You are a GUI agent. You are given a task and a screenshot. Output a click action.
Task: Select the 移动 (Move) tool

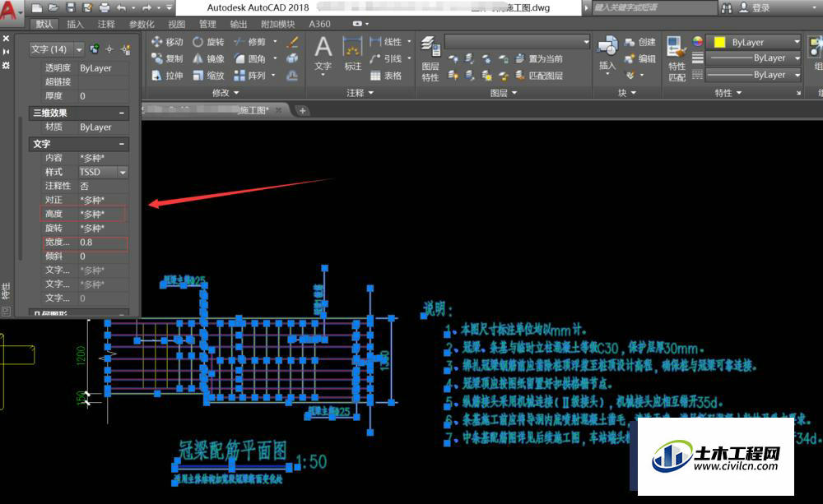click(167, 42)
